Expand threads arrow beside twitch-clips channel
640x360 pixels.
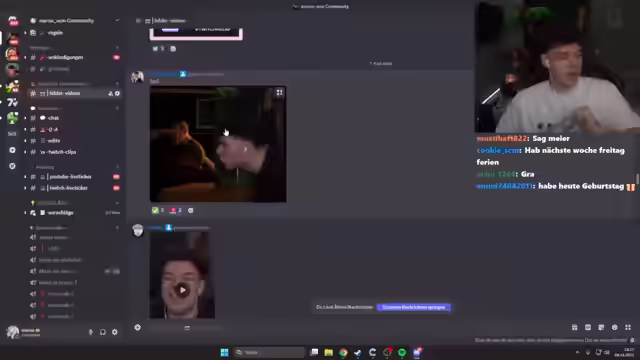pos(25,152)
